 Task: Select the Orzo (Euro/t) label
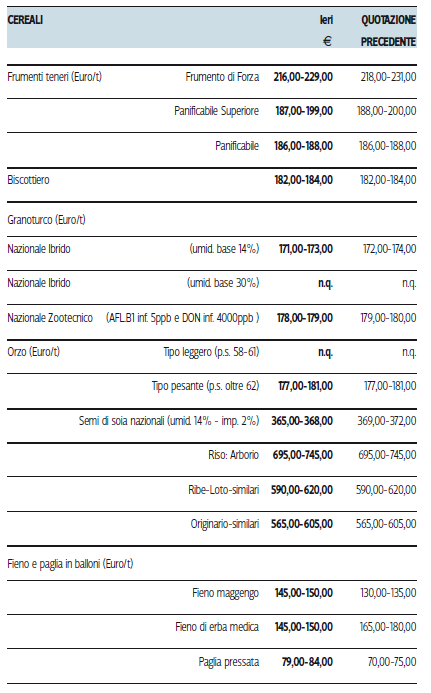pos(34,352)
